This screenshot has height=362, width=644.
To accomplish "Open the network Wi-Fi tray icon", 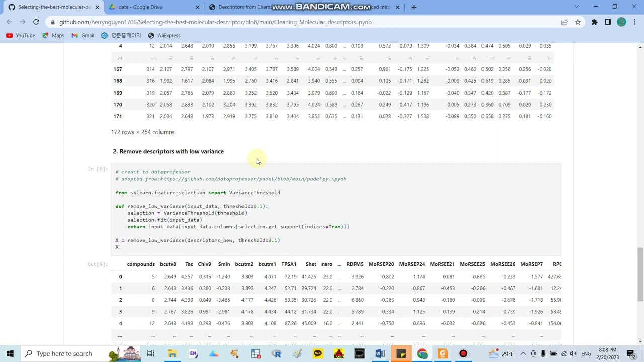I will tap(564, 354).
